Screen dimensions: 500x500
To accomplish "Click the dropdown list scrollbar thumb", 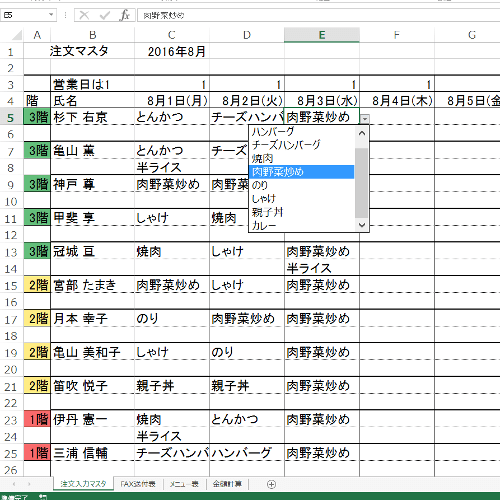I will [x=362, y=183].
